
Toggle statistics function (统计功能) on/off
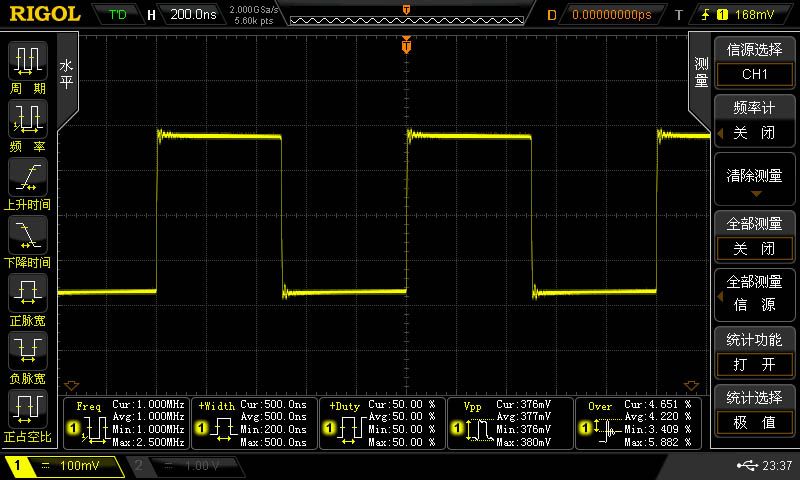point(754,352)
